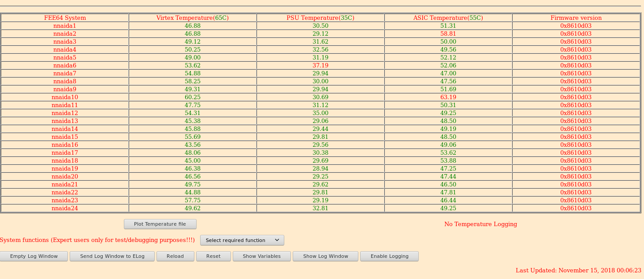Screen dimensions: 644x279
Task: Select PSU temperature 32.81 for nnaida24
Action: pyautogui.click(x=320, y=208)
